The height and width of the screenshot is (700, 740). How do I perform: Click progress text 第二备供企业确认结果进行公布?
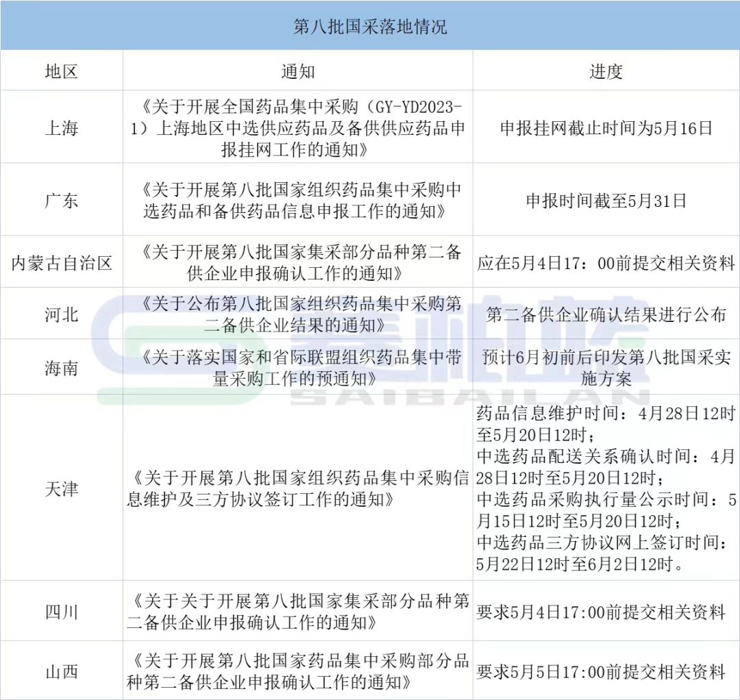[x=606, y=314]
